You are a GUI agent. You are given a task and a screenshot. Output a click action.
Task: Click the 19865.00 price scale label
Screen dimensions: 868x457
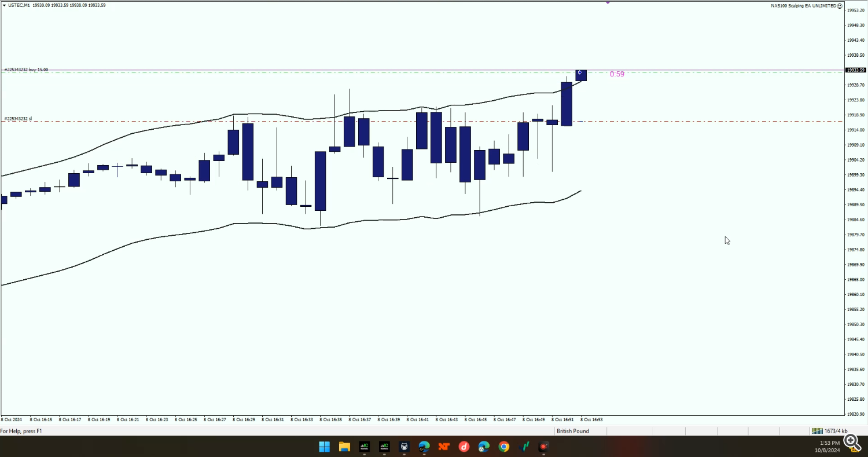pos(856,280)
